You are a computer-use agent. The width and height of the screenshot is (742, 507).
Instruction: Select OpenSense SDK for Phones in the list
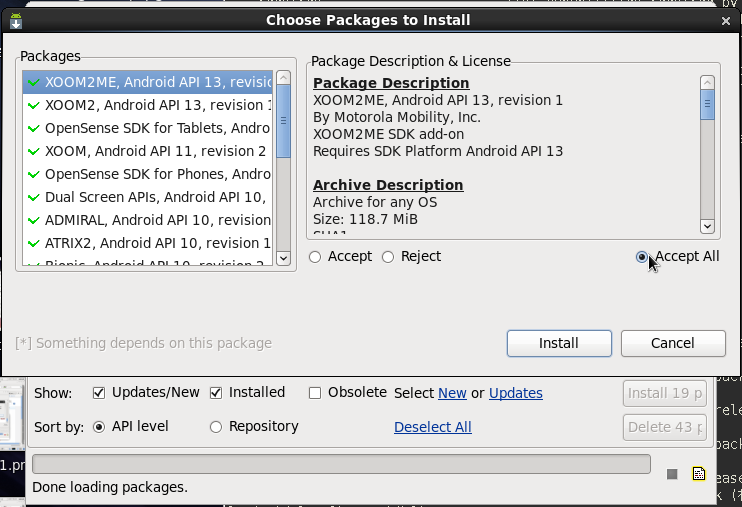click(157, 174)
